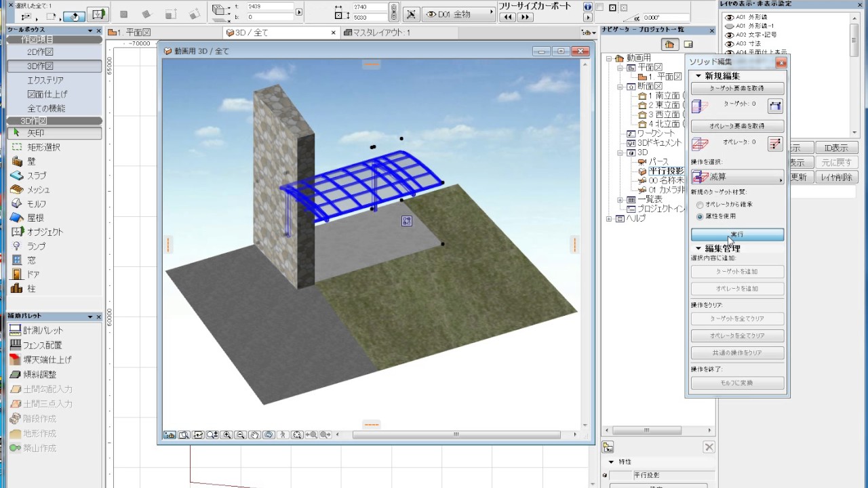The image size is (868, 488).
Task: Open the エクステリア toolbox category
Action: click(54, 80)
